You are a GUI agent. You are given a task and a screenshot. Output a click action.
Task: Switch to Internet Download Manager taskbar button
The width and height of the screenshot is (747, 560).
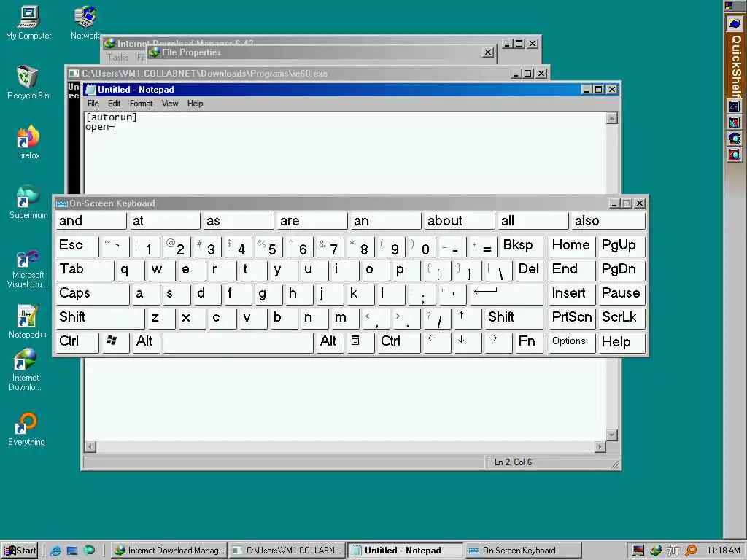coord(169,551)
